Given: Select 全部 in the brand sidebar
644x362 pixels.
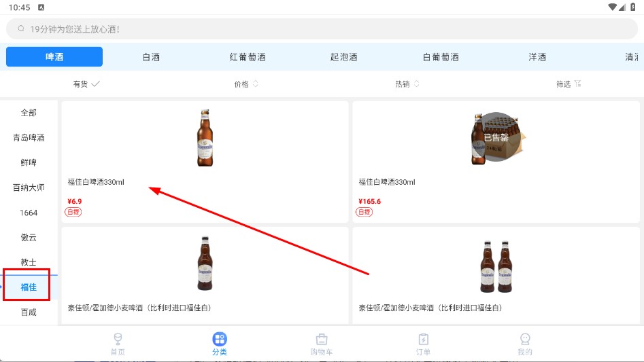Looking at the screenshot, I should pyautogui.click(x=29, y=113).
